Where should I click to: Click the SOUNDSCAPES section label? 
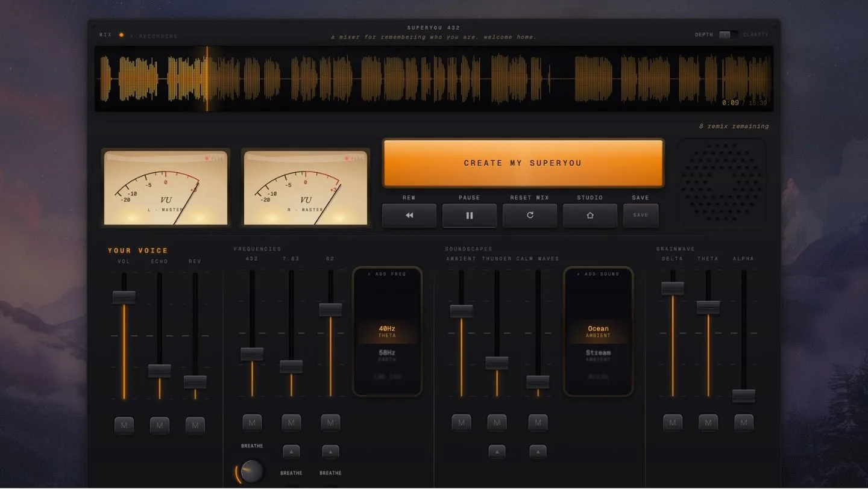pos(468,249)
